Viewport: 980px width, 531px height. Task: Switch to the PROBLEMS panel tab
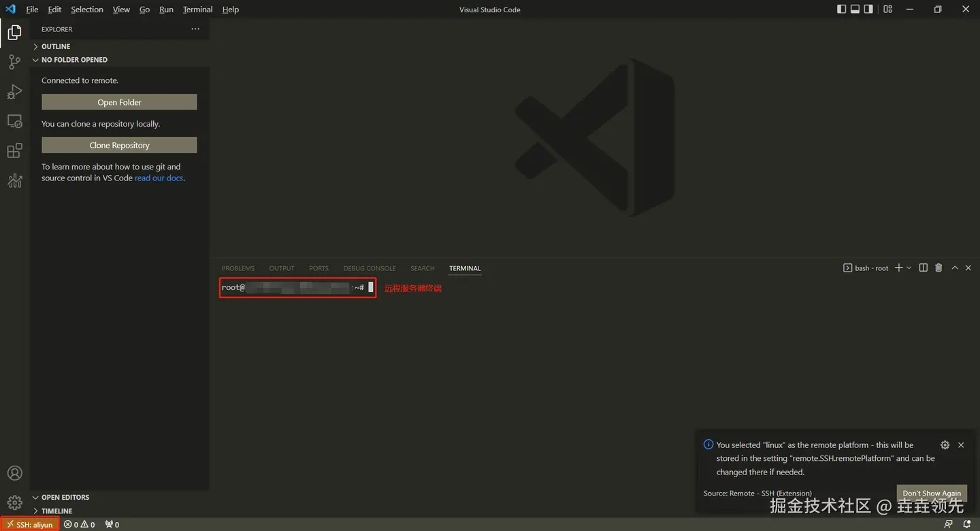[238, 268]
